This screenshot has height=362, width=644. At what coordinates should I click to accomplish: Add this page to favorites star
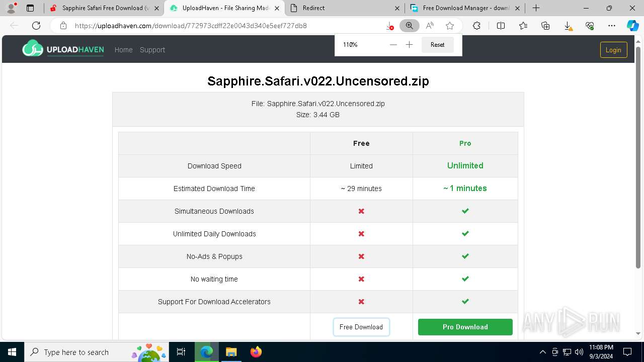tap(450, 26)
